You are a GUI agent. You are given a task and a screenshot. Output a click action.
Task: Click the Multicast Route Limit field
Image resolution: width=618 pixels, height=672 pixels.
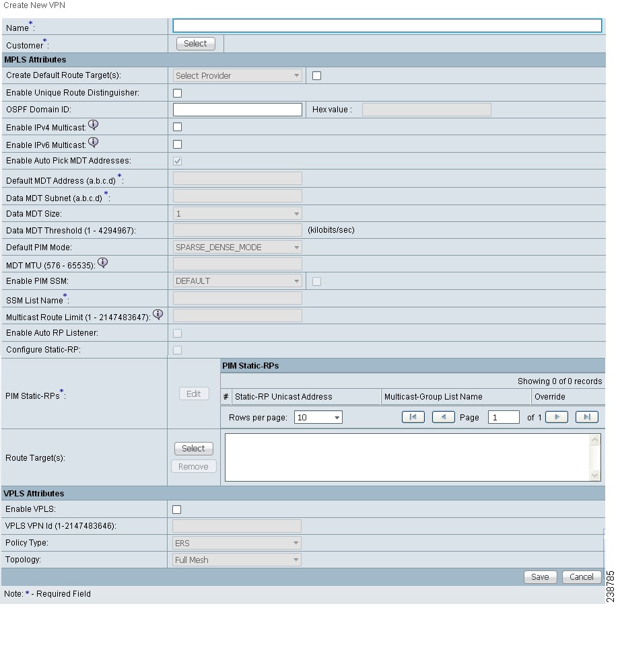pyautogui.click(x=237, y=316)
